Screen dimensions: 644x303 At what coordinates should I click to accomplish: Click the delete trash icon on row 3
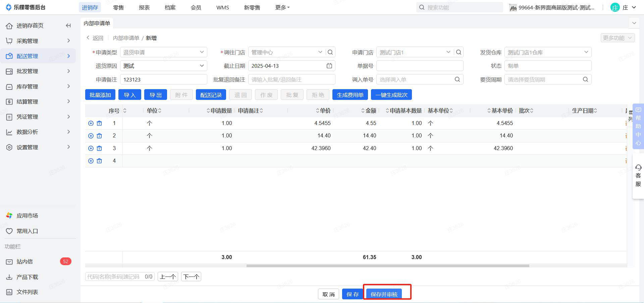click(99, 148)
